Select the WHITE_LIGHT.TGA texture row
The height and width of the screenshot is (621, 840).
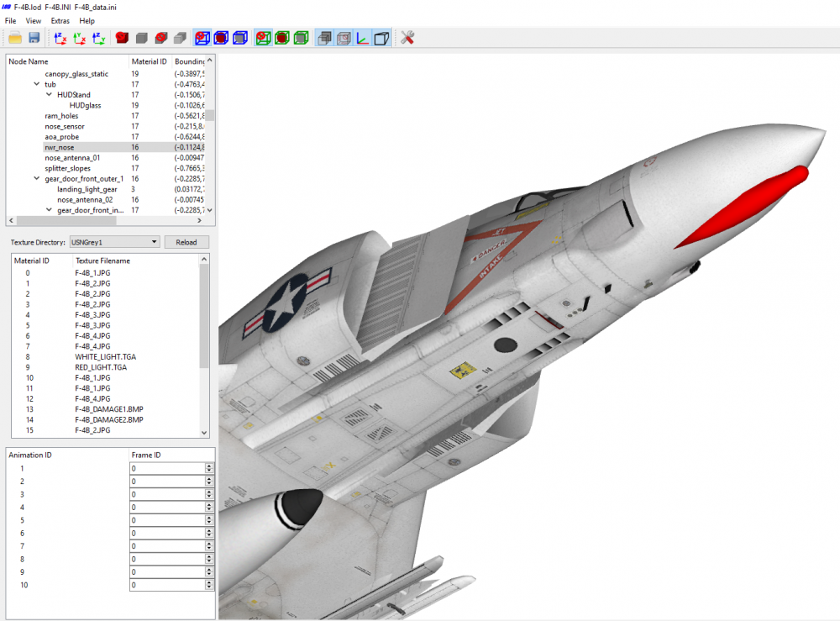[x=106, y=357]
